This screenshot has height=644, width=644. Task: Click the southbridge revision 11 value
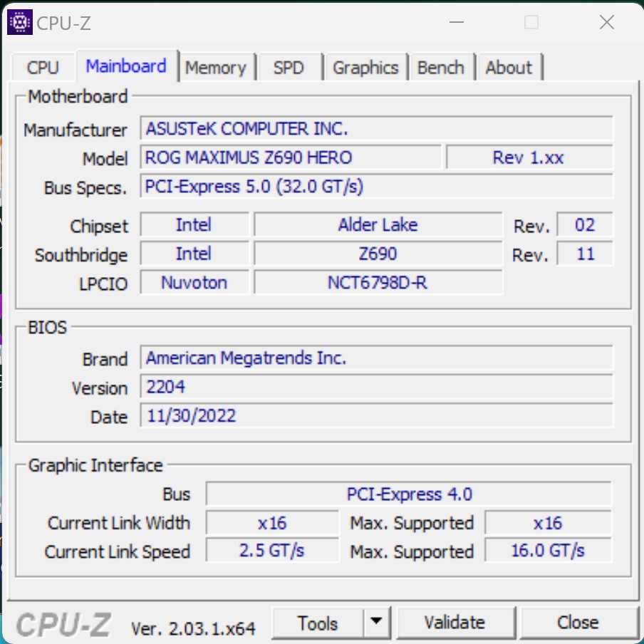click(x=585, y=254)
